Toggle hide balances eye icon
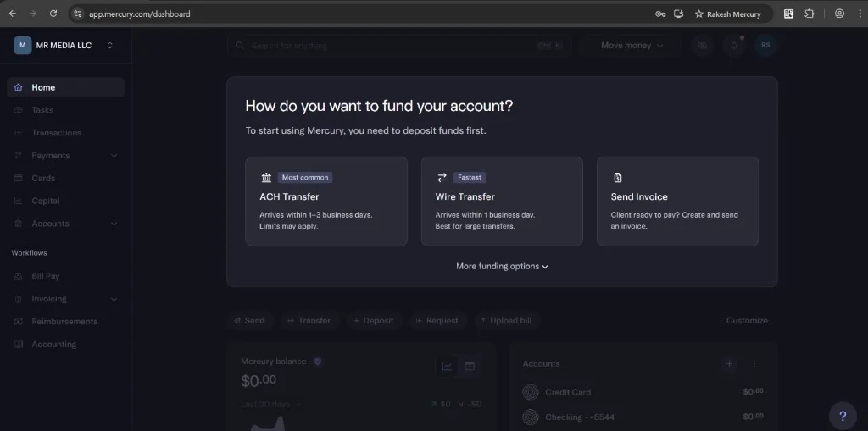Image resolution: width=868 pixels, height=431 pixels. [703, 46]
